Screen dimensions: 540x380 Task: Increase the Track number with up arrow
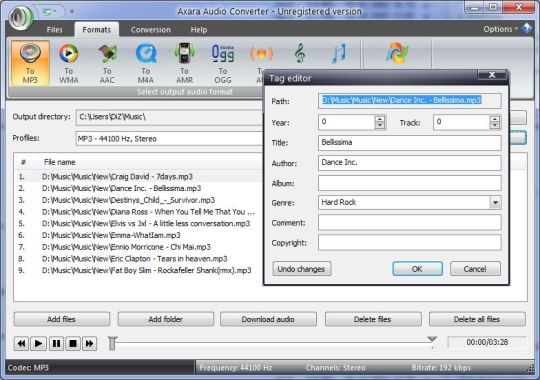pos(495,119)
